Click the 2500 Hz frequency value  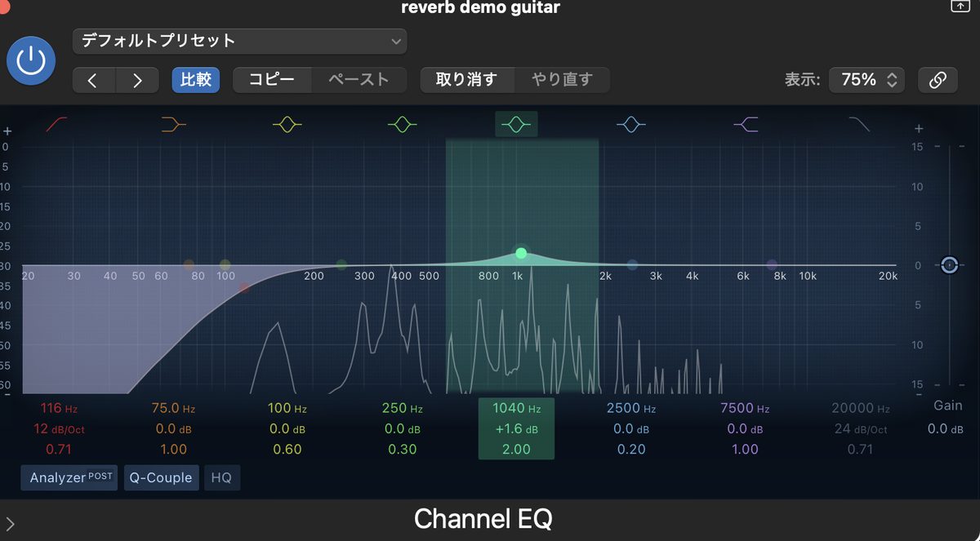[x=631, y=408]
